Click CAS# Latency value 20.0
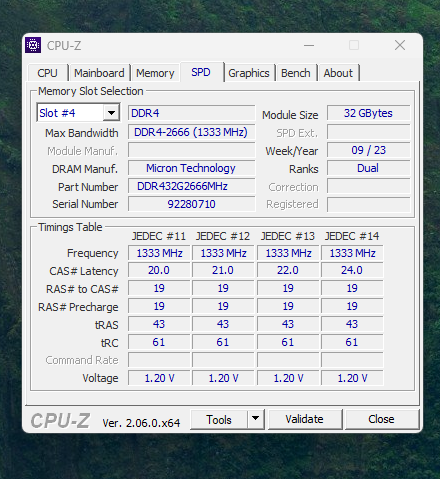440x479 pixels. pyautogui.click(x=159, y=270)
